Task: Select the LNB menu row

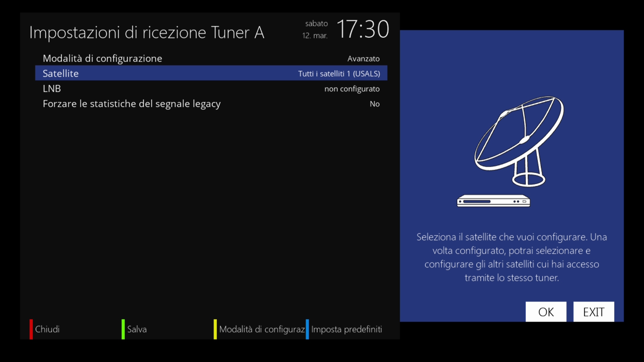Action: point(211,88)
